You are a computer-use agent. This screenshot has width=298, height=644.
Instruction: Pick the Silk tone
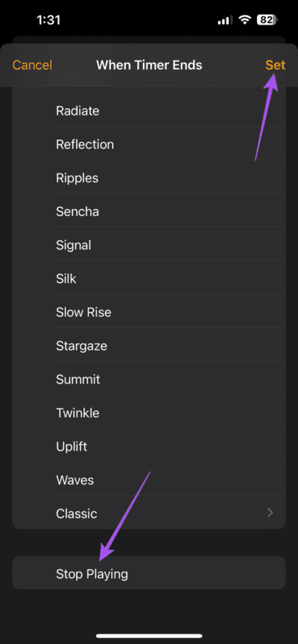coord(149,279)
